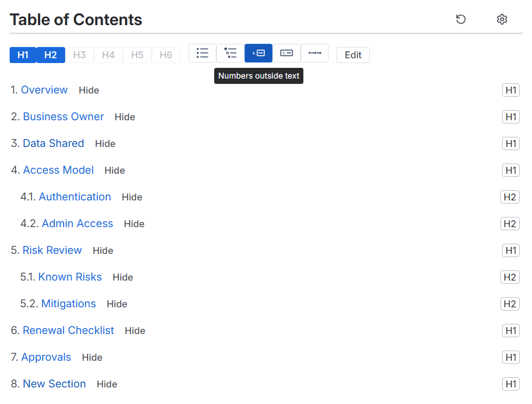
Task: Hide the Access Model entry
Action: (115, 170)
